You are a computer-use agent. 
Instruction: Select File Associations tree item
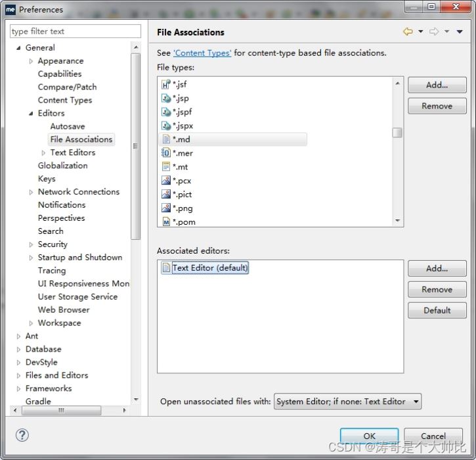[81, 139]
